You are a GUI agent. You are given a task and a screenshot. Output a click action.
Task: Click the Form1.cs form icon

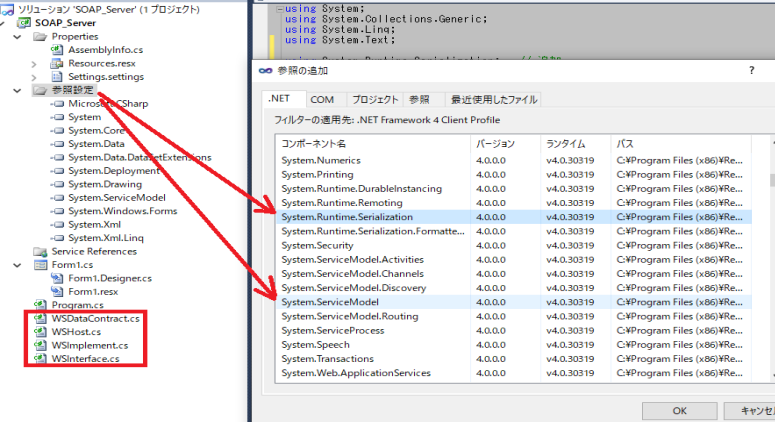(41, 265)
